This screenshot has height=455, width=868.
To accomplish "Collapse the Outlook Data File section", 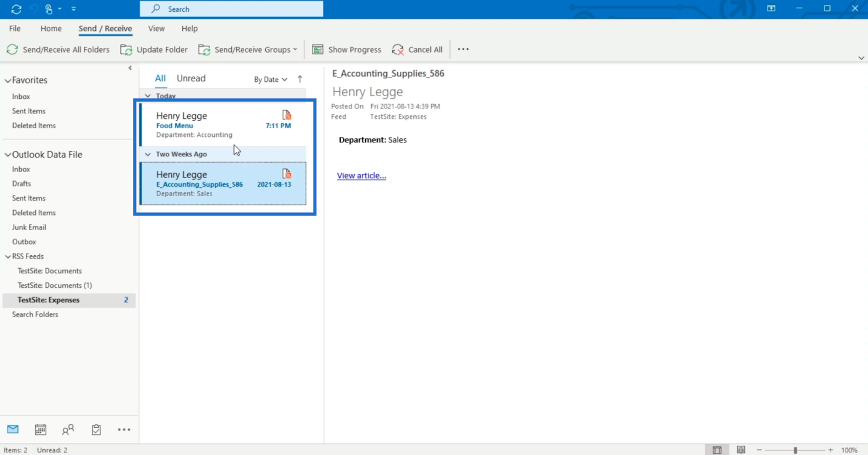I will 8,155.
